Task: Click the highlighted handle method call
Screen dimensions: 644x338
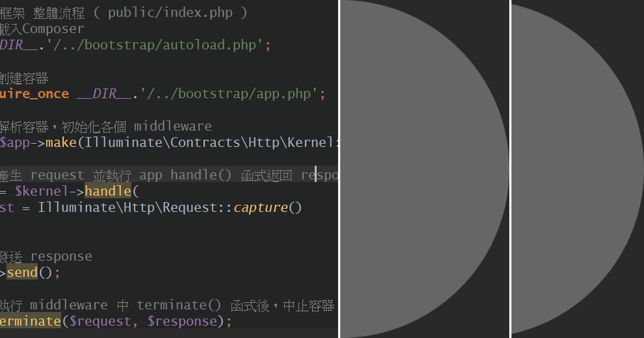Action: click(108, 191)
